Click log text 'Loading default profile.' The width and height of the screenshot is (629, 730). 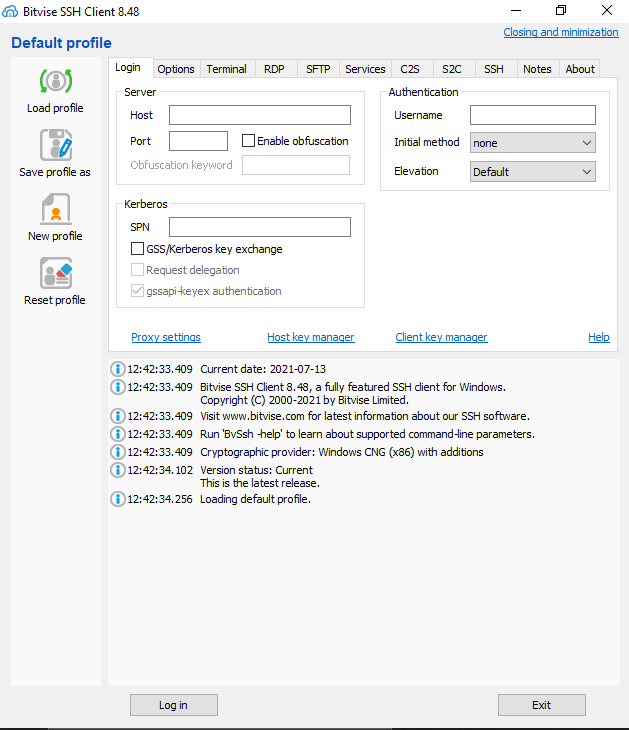pyautogui.click(x=256, y=499)
